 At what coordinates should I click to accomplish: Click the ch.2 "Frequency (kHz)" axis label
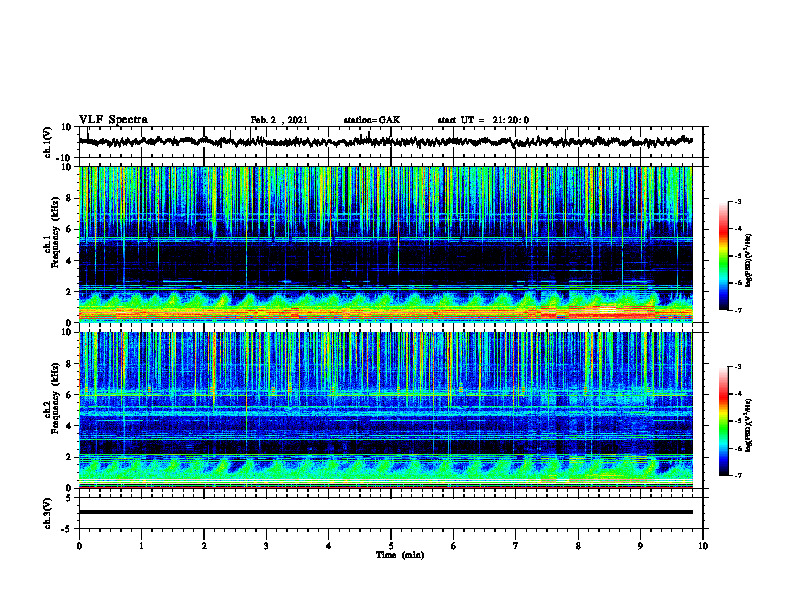point(55,398)
